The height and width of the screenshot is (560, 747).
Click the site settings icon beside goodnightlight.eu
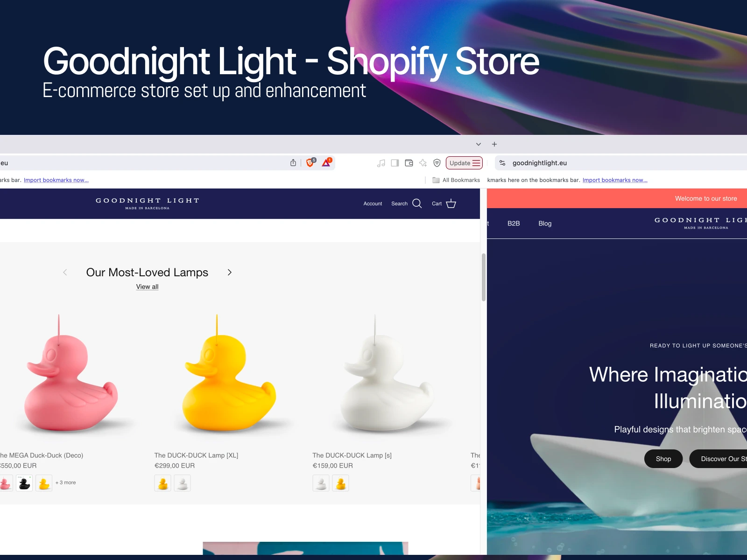[502, 163]
